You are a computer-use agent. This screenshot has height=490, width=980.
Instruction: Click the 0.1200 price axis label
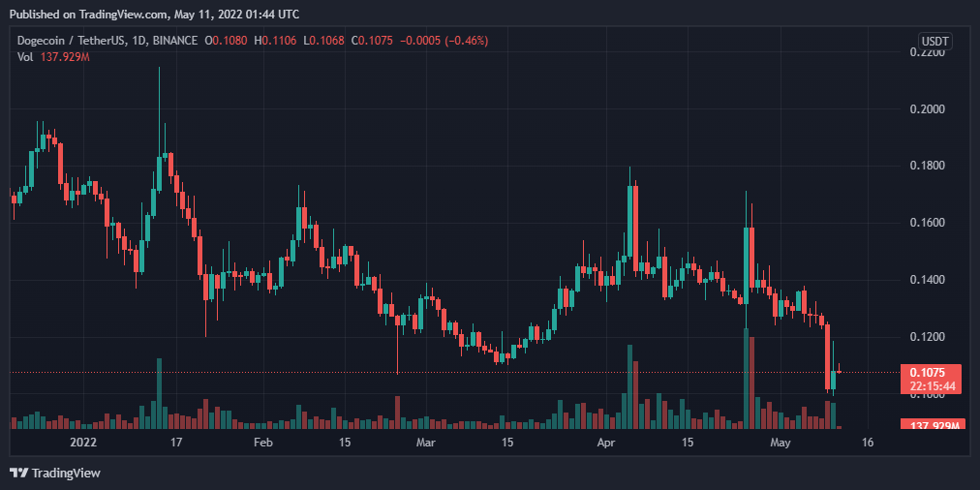(927, 337)
